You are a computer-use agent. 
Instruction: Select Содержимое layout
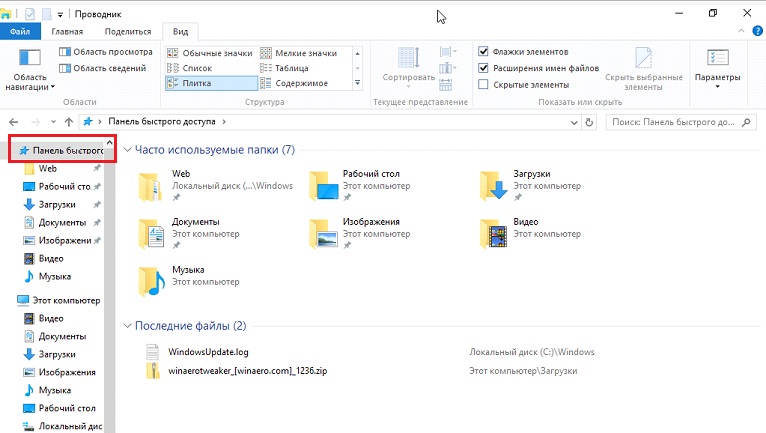click(x=294, y=84)
